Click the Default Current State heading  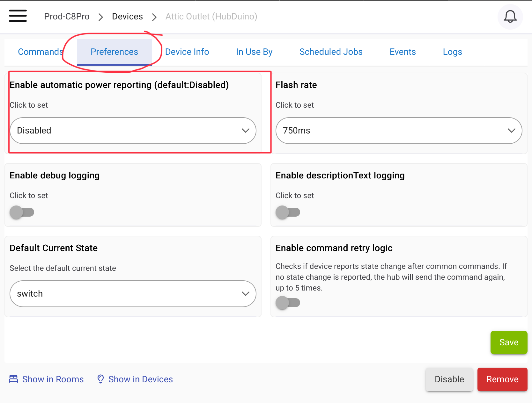coord(54,248)
